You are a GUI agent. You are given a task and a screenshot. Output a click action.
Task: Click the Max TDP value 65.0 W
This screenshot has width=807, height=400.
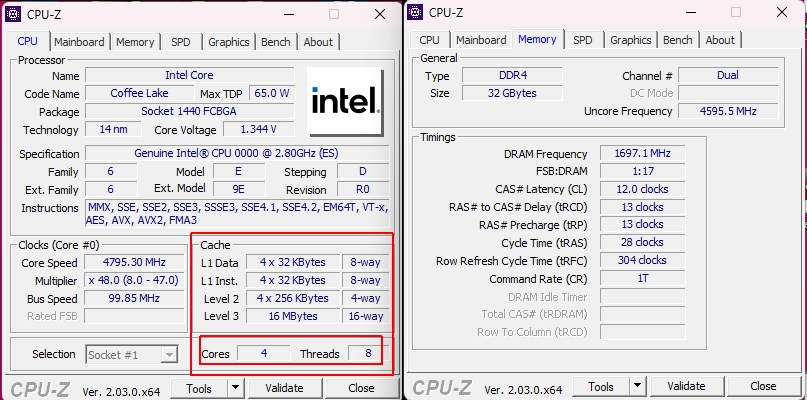tap(272, 93)
